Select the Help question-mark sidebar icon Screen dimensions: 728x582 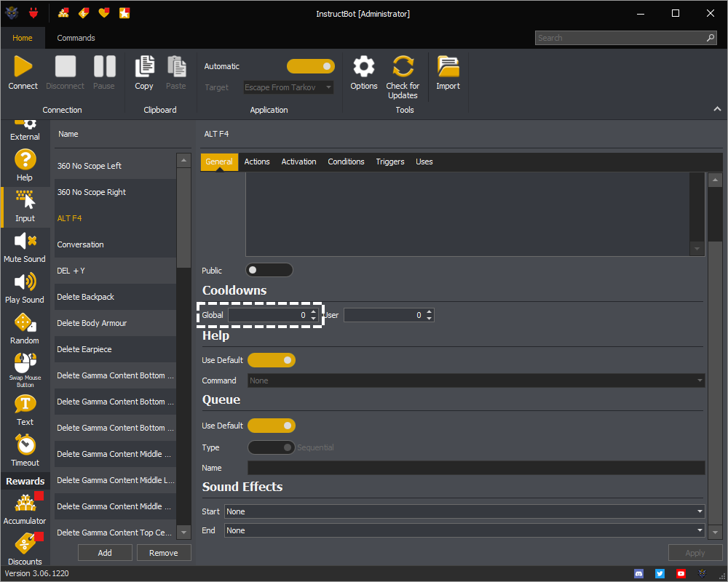[25, 160]
